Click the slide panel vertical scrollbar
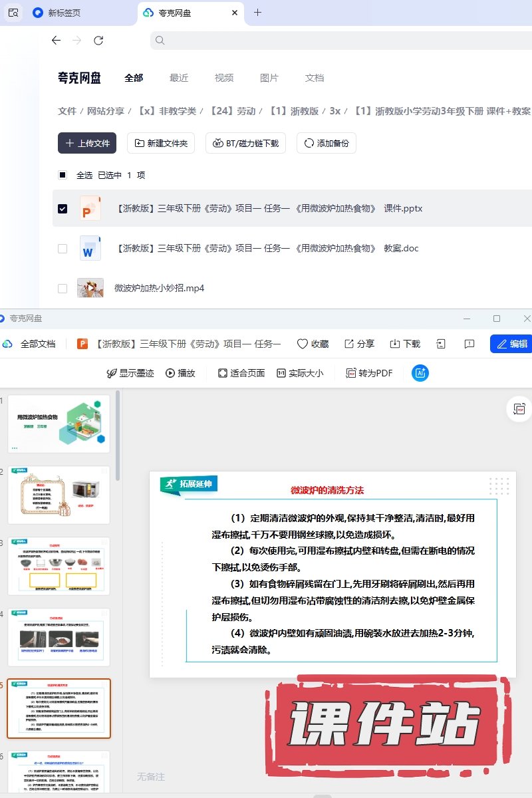The width and height of the screenshot is (532, 798). pos(118,436)
